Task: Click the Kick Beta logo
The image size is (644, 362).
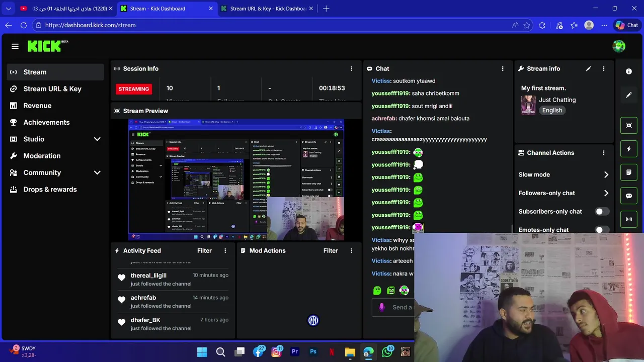Action: (48, 46)
